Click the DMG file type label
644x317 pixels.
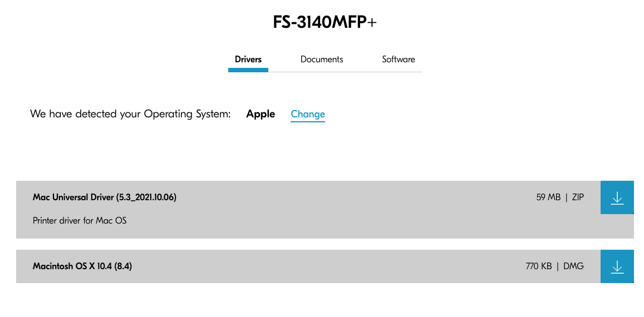click(x=573, y=266)
